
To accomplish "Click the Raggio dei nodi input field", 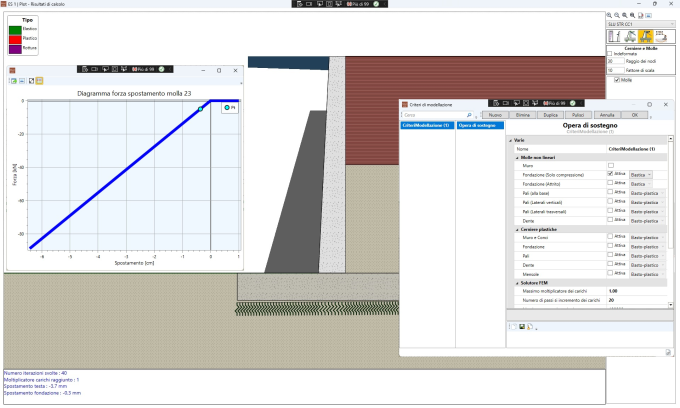I will click(x=615, y=61).
